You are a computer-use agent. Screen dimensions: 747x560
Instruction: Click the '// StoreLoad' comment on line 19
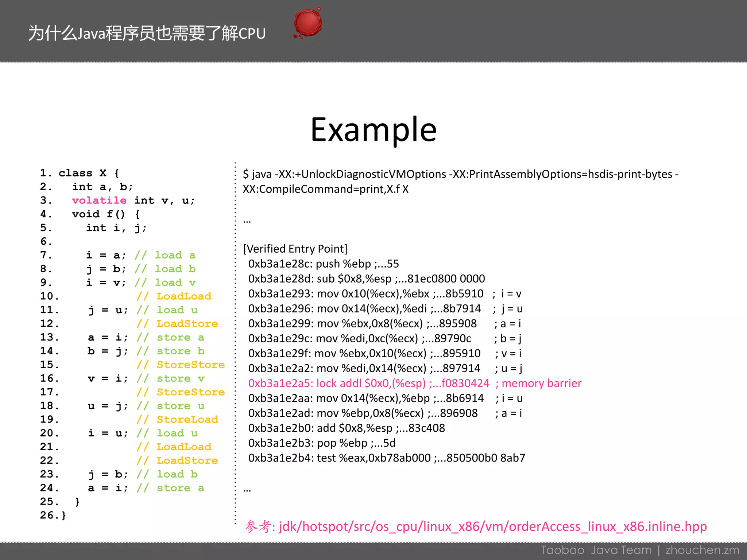point(177,420)
